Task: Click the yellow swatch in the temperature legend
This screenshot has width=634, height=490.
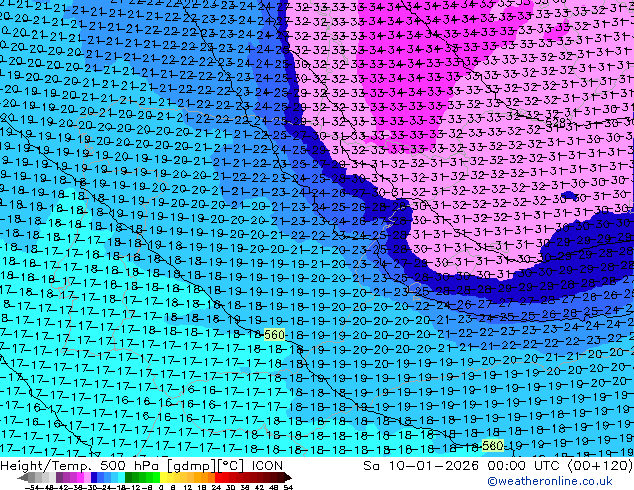Action: [163, 477]
